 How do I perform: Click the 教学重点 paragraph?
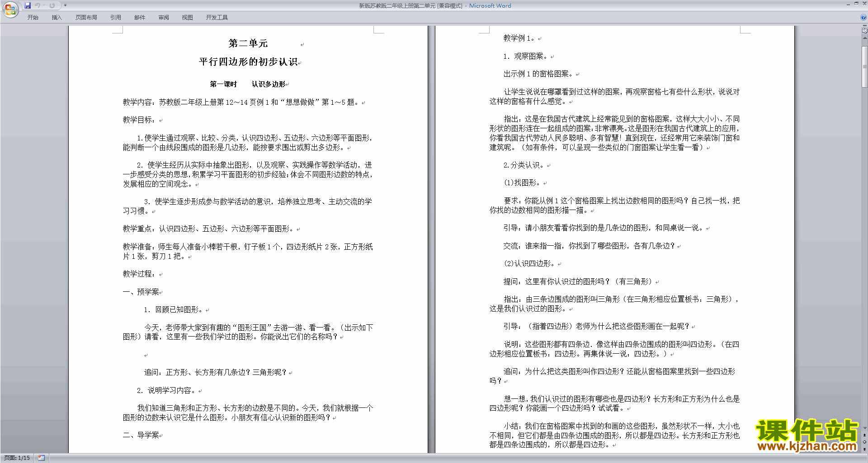click(208, 229)
